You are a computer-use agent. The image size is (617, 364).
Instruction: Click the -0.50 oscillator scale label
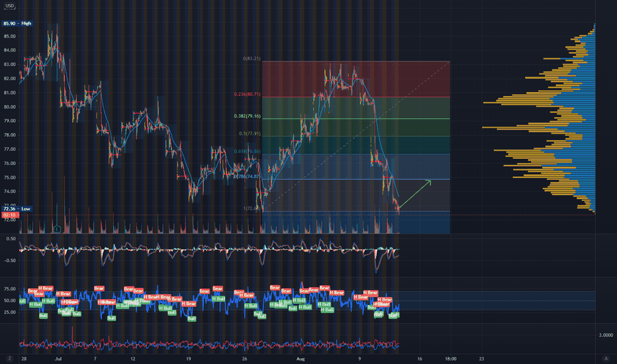pos(10,260)
